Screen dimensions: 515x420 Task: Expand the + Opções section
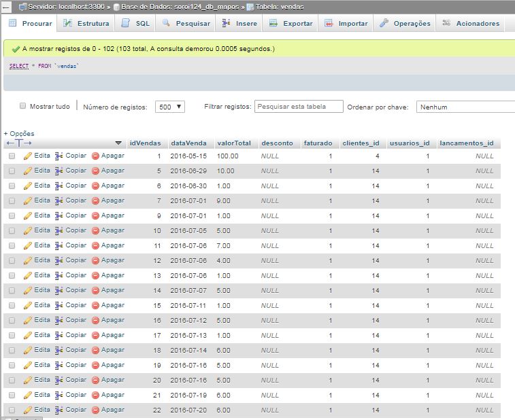(x=19, y=134)
